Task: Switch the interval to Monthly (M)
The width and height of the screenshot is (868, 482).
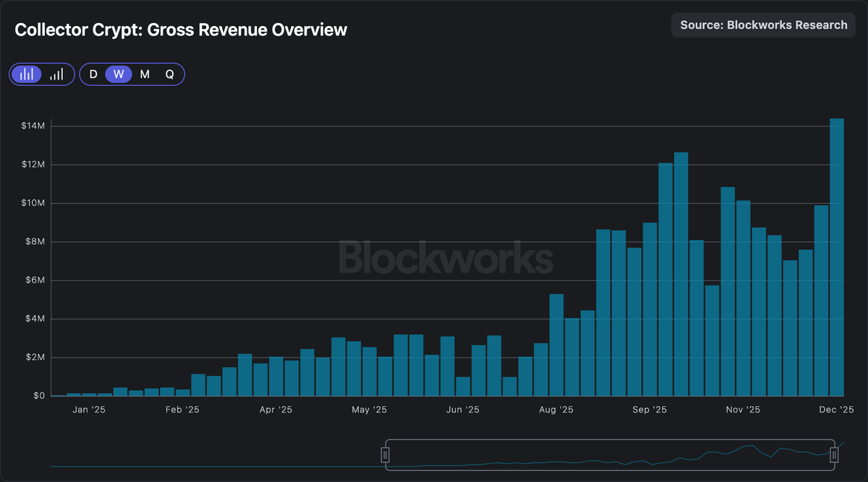Action: click(x=145, y=74)
